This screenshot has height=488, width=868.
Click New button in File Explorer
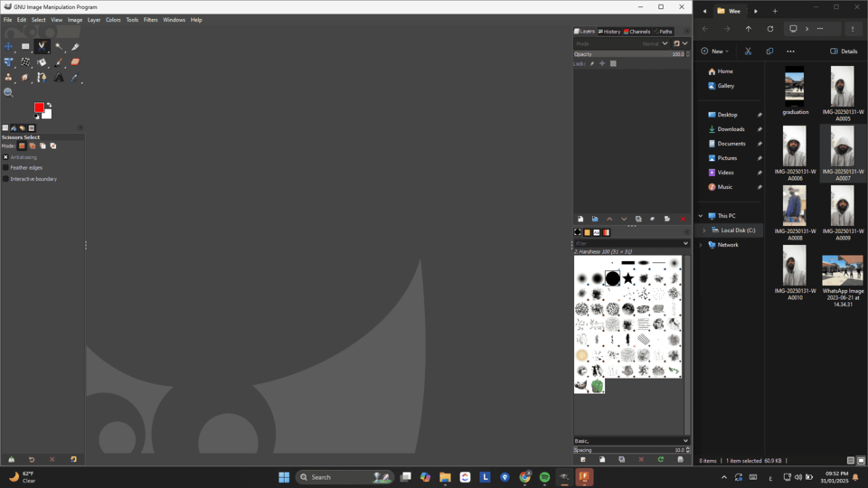[x=714, y=52]
